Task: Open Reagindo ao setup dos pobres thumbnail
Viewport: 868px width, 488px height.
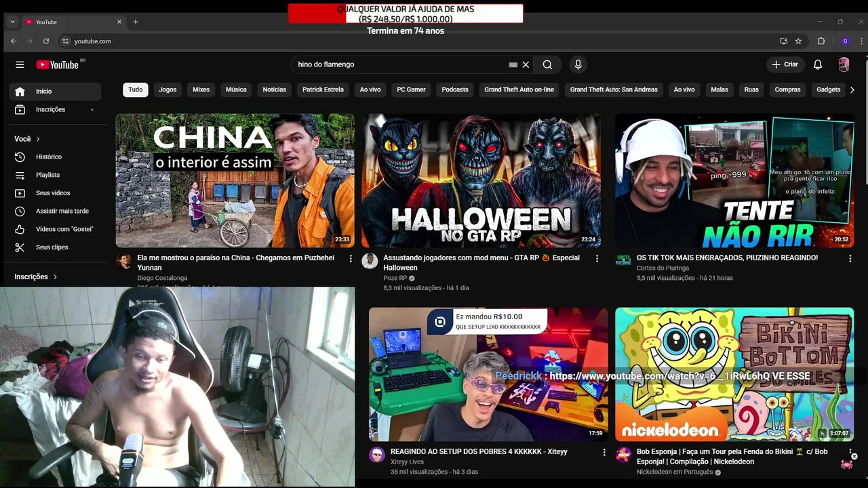Action: (488, 375)
